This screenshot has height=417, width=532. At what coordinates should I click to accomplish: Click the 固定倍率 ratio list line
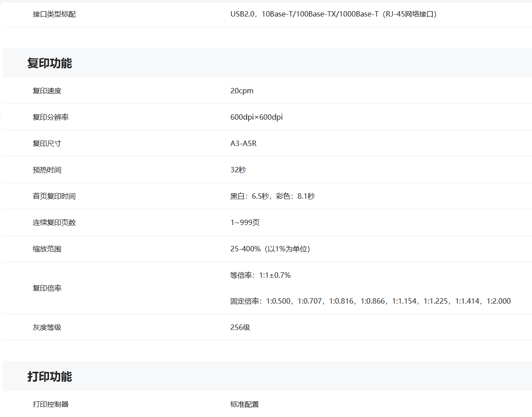pyautogui.click(x=370, y=301)
